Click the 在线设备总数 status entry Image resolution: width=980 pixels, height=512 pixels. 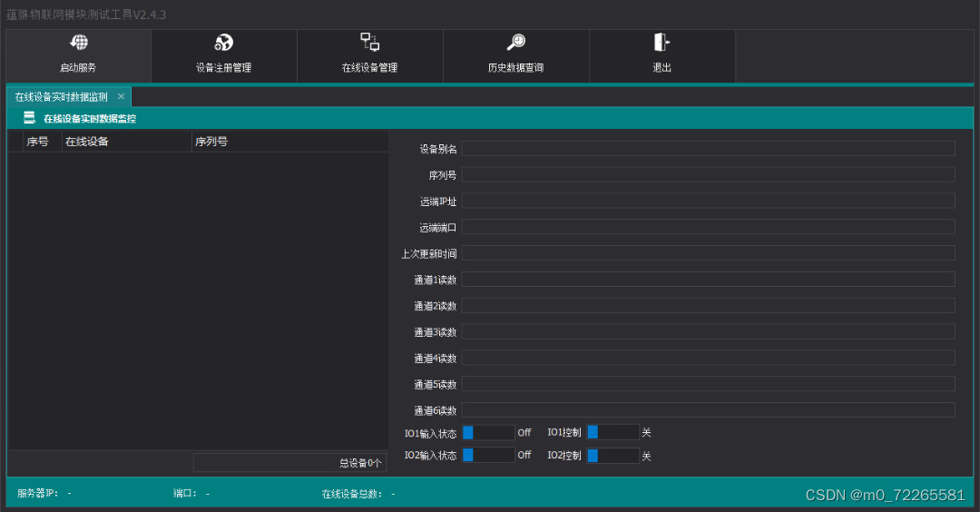(358, 494)
